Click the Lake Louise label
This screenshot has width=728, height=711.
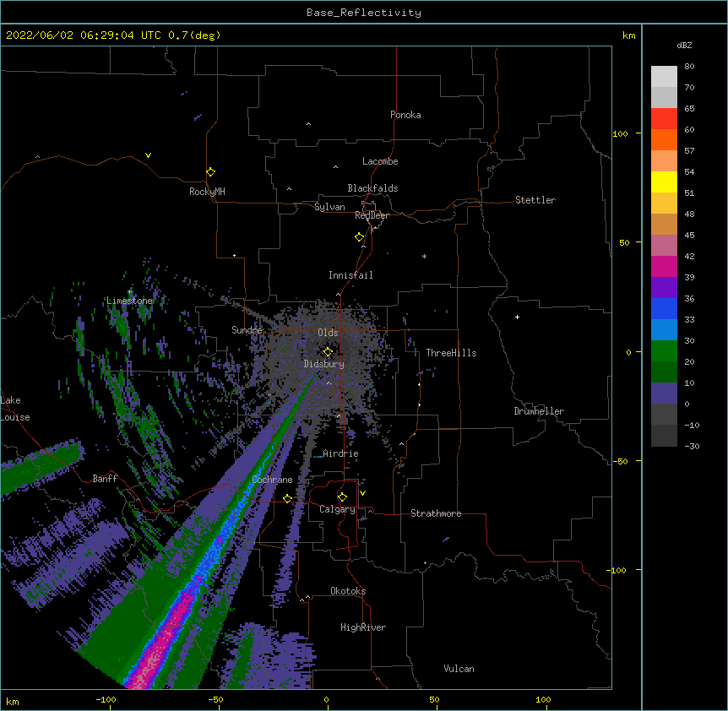[15, 409]
